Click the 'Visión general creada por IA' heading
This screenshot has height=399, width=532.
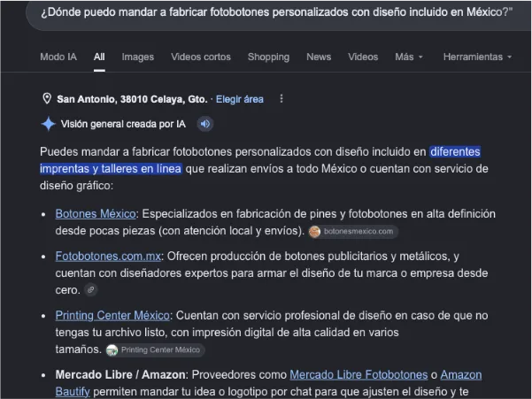(123, 124)
